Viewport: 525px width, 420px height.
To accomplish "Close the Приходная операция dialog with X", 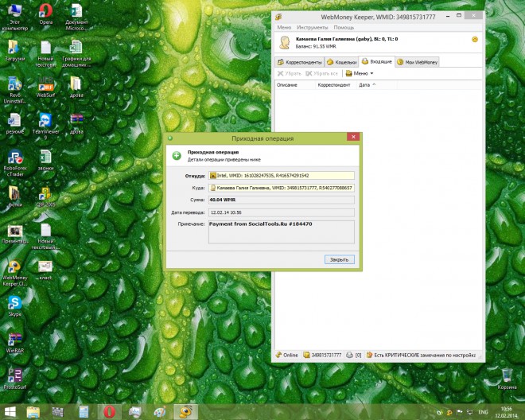I will (353, 137).
